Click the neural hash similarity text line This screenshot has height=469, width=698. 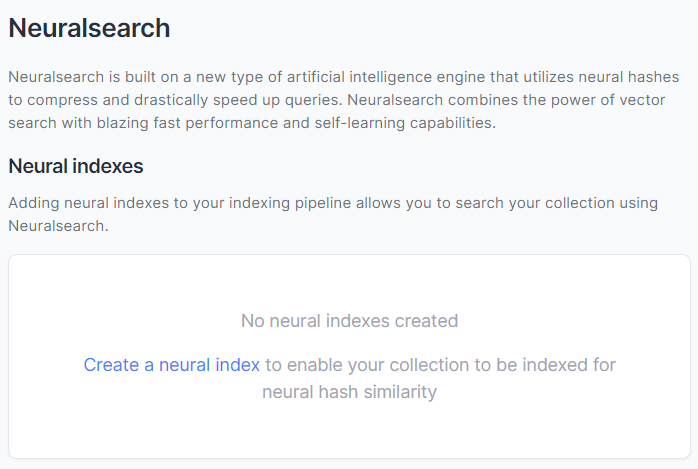click(x=349, y=392)
